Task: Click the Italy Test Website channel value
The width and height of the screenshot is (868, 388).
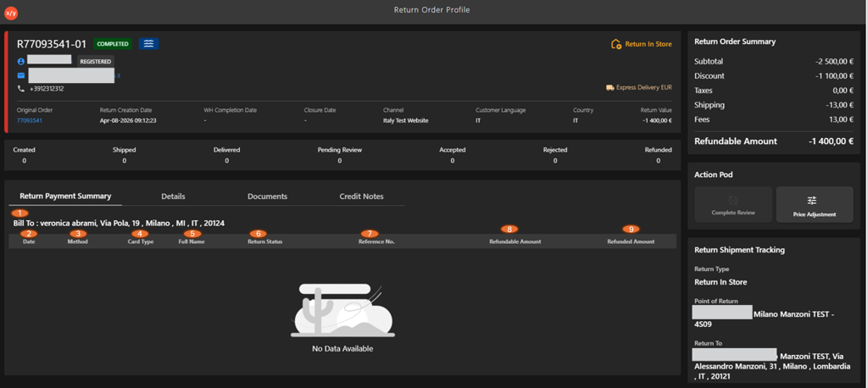Action: tap(406, 120)
